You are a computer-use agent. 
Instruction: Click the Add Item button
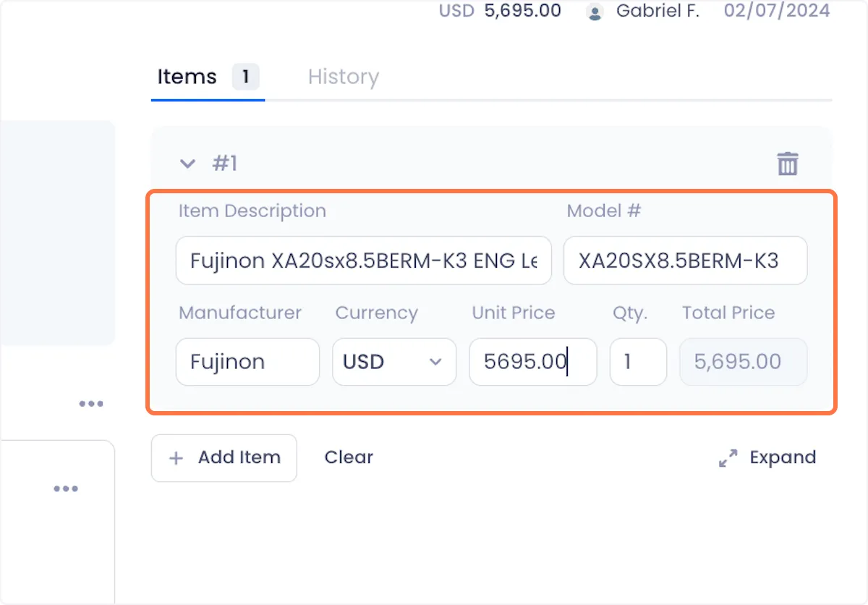pyautogui.click(x=224, y=458)
